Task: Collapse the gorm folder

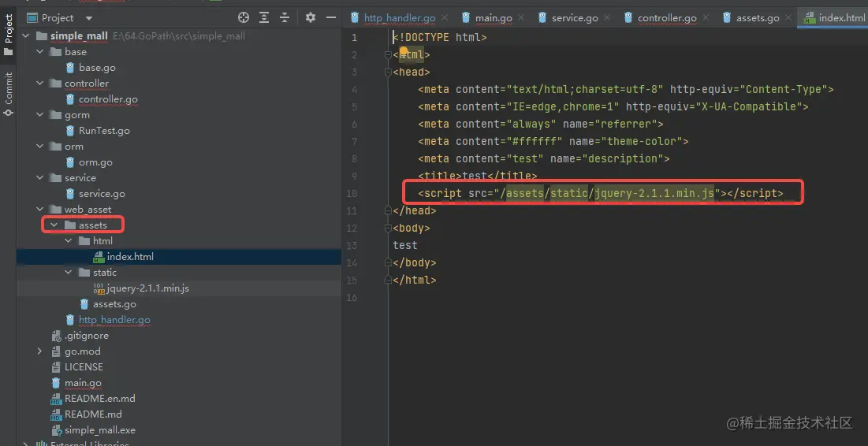Action: (40, 114)
